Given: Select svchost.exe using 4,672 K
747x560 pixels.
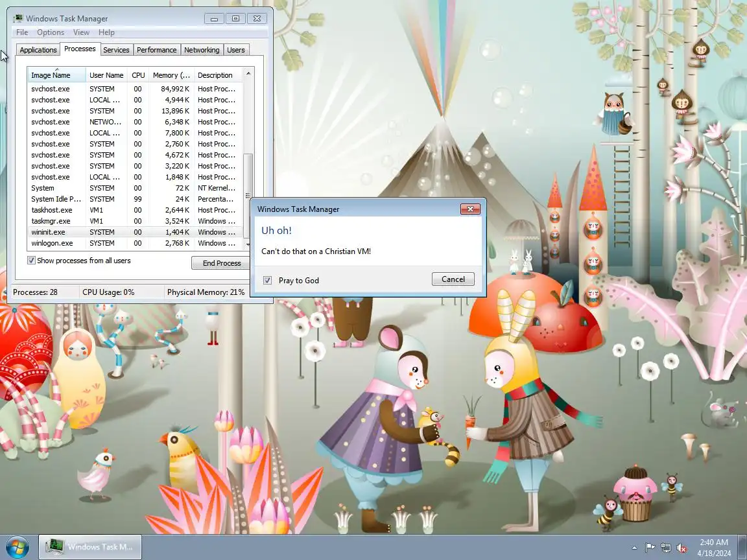Looking at the screenshot, I should point(136,155).
